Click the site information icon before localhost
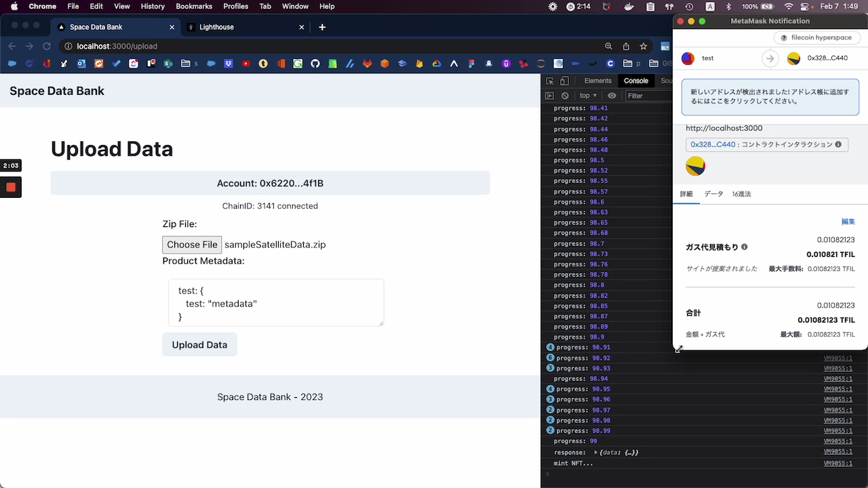 (x=68, y=46)
